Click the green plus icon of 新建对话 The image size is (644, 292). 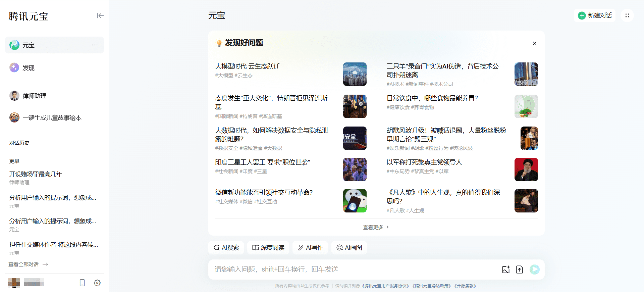coord(582,15)
